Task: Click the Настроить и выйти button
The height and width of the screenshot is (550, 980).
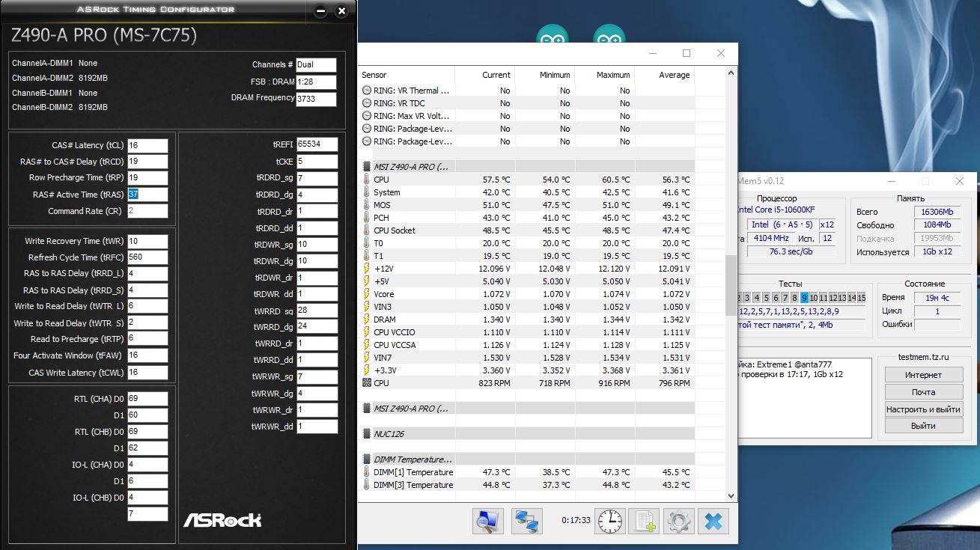Action: (x=923, y=409)
